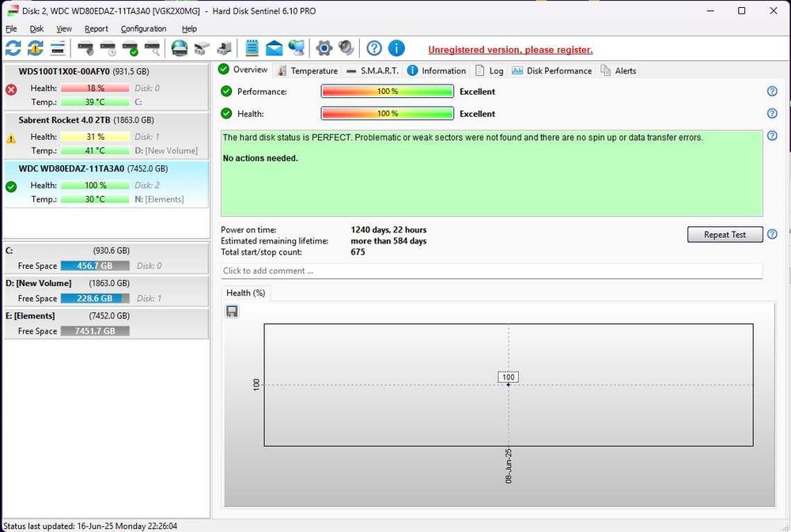
Task: Click the help icon next to the green status box
Action: [772, 136]
